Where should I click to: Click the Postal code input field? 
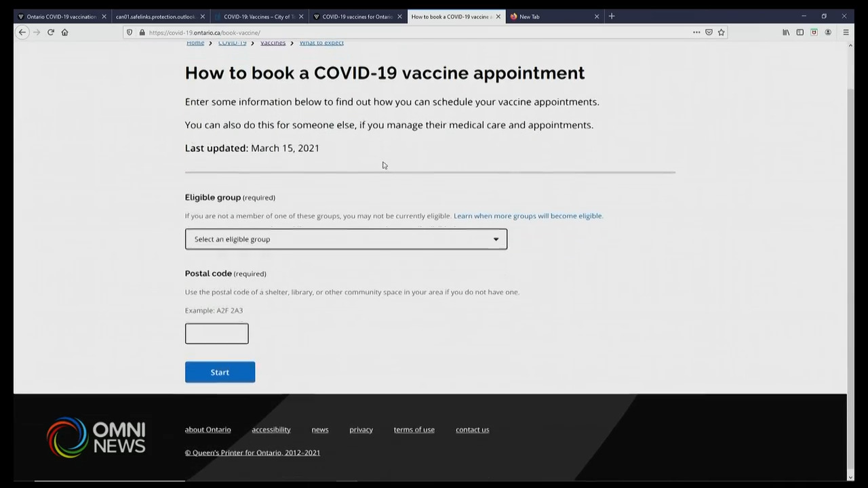216,333
